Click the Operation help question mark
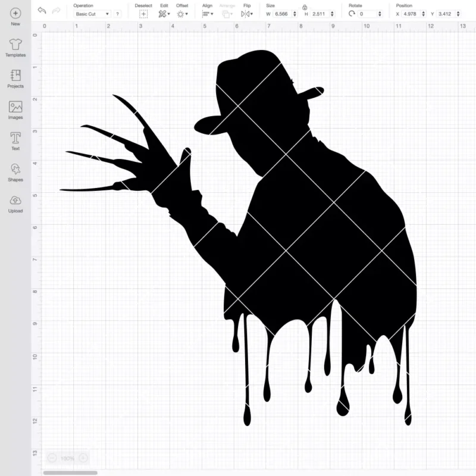 pos(117,14)
